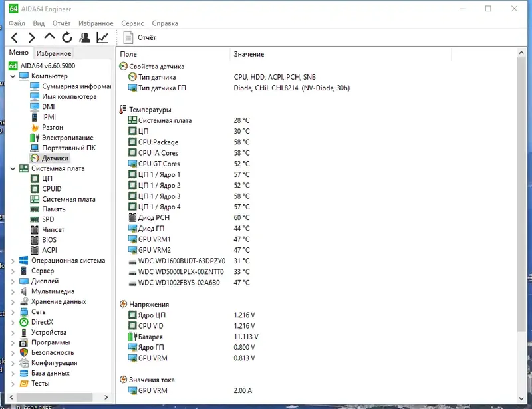Open the BIOS tree entry

coord(44,240)
